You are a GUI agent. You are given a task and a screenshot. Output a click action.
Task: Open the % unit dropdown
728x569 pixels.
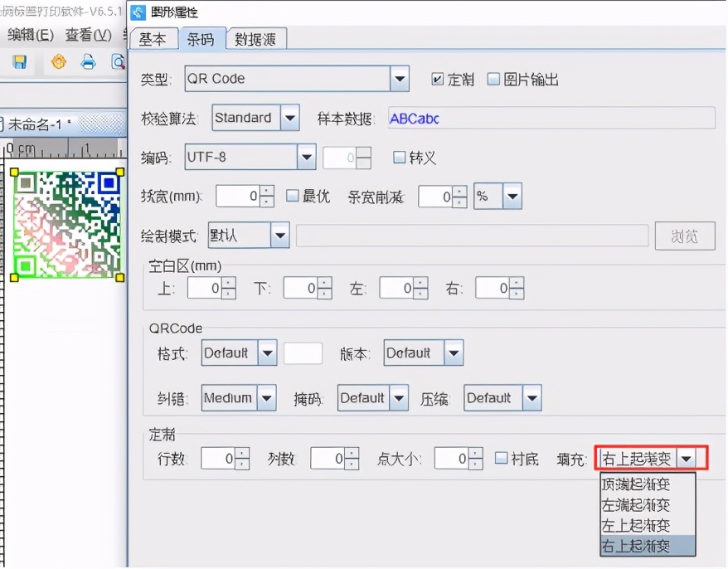tap(512, 196)
